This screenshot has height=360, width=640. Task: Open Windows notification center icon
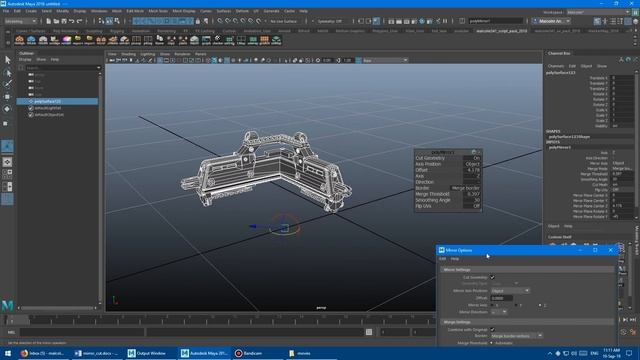pyautogui.click(x=629, y=353)
